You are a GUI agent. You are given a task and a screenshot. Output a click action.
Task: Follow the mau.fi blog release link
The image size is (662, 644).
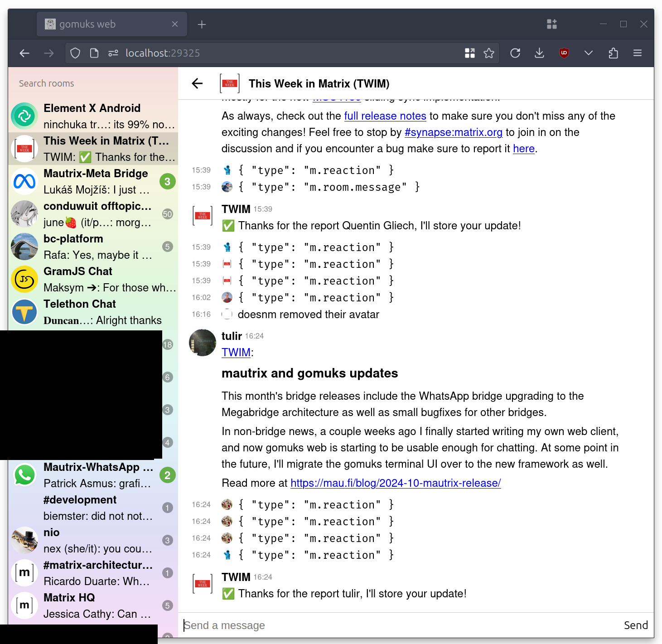[x=395, y=483]
